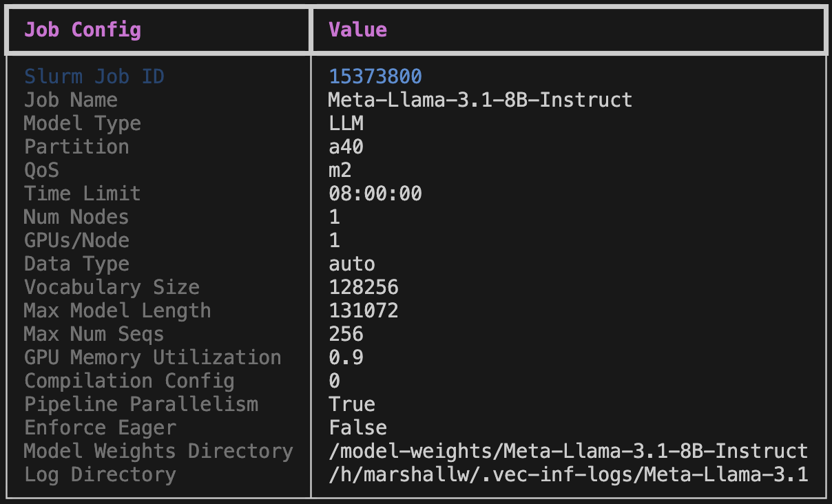Click the Pipeline Parallelism value True
The height and width of the screenshot is (504, 832).
tap(352, 404)
